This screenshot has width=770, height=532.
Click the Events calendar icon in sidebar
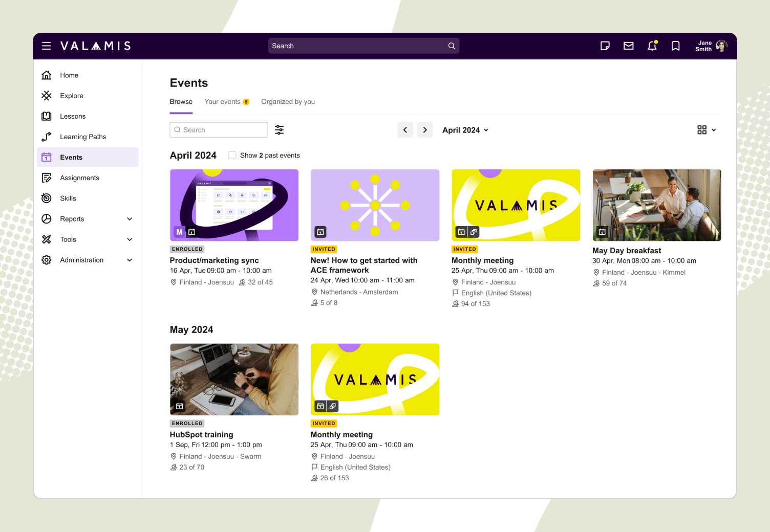coord(47,157)
